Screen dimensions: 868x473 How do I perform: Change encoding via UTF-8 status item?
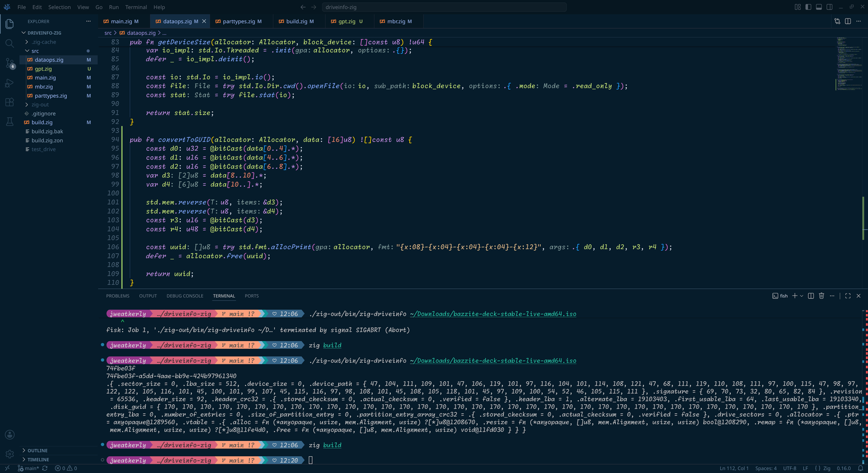[790, 468]
